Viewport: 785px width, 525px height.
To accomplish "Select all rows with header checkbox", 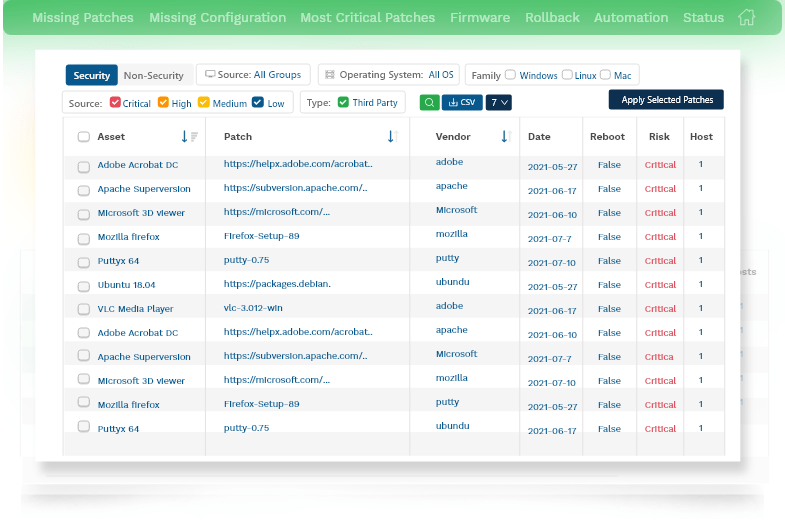I will 84,137.
